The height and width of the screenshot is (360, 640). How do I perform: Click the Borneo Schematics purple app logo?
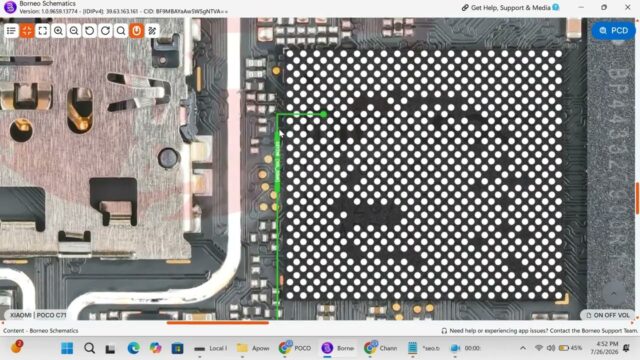[x=10, y=7]
